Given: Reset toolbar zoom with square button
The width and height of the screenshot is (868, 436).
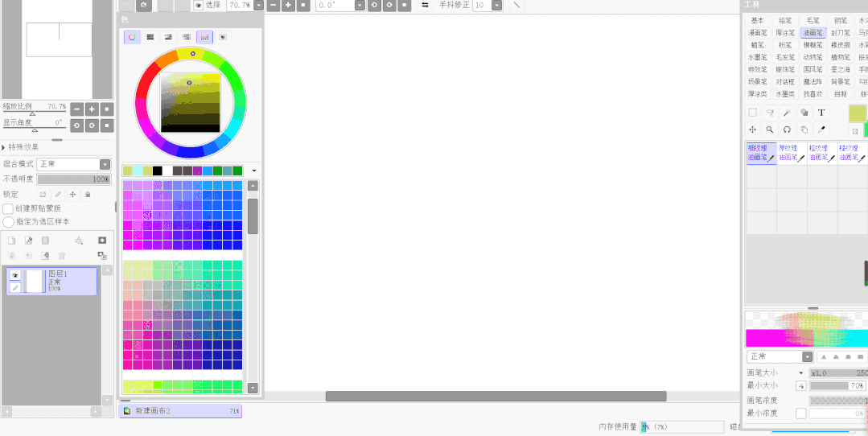Looking at the screenshot, I should point(302,5).
